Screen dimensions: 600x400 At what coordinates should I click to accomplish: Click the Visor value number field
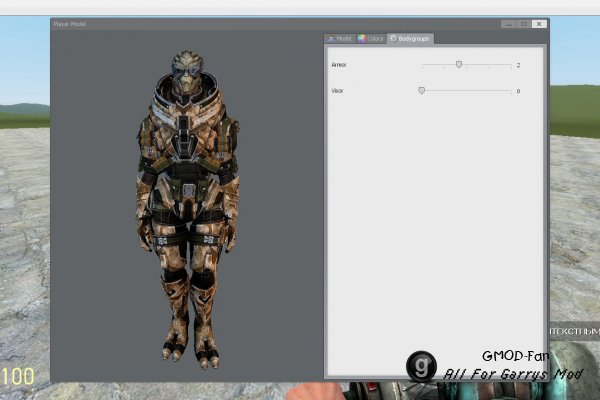click(x=518, y=91)
